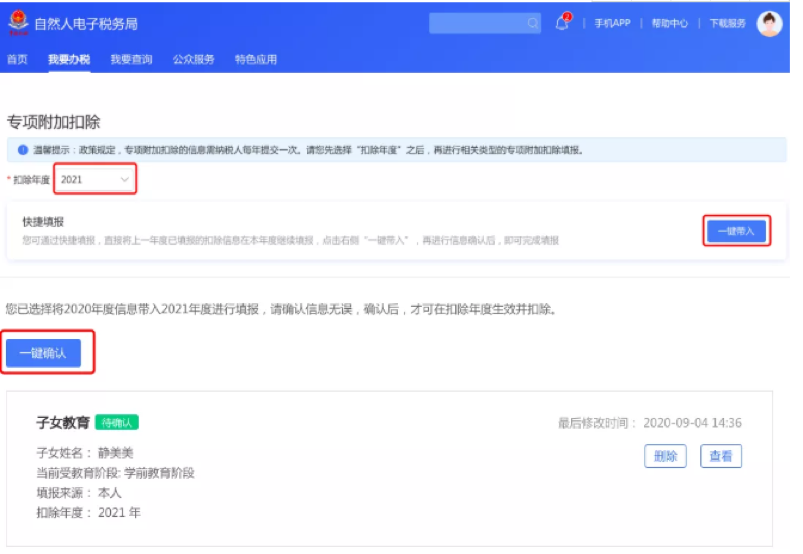The height and width of the screenshot is (554, 803).
Task: Click 自然人电子税务局 site title
Action: (86, 24)
